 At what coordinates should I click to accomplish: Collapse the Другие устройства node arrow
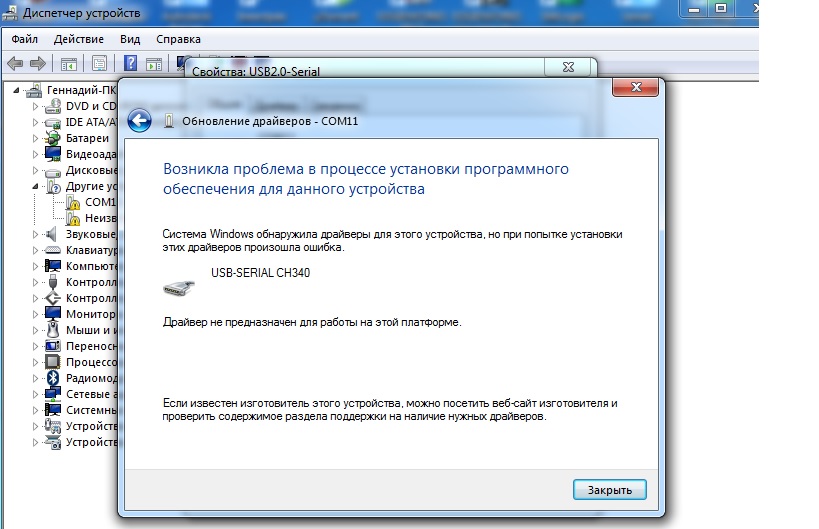click(x=35, y=186)
